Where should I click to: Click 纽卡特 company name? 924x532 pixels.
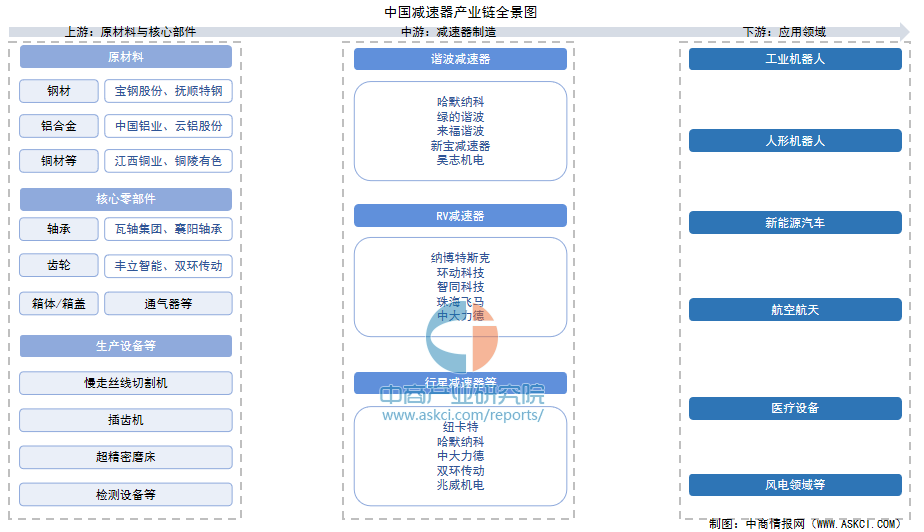coord(460,427)
